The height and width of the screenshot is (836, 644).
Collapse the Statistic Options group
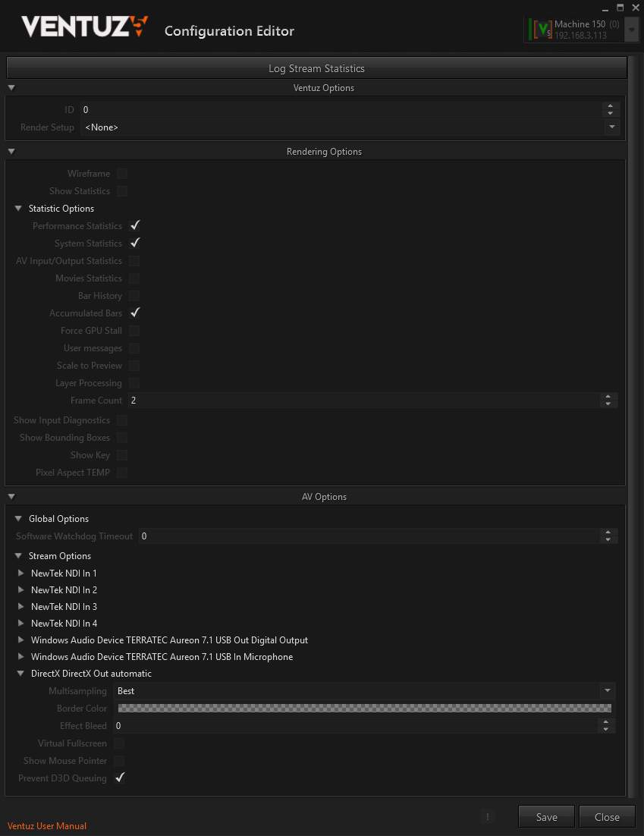[19, 209]
